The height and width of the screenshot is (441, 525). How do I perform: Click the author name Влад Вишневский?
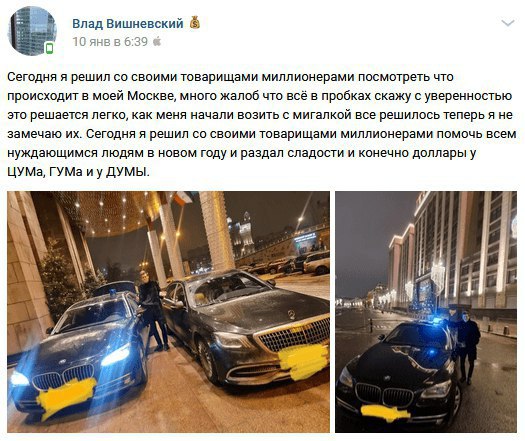coord(128,24)
